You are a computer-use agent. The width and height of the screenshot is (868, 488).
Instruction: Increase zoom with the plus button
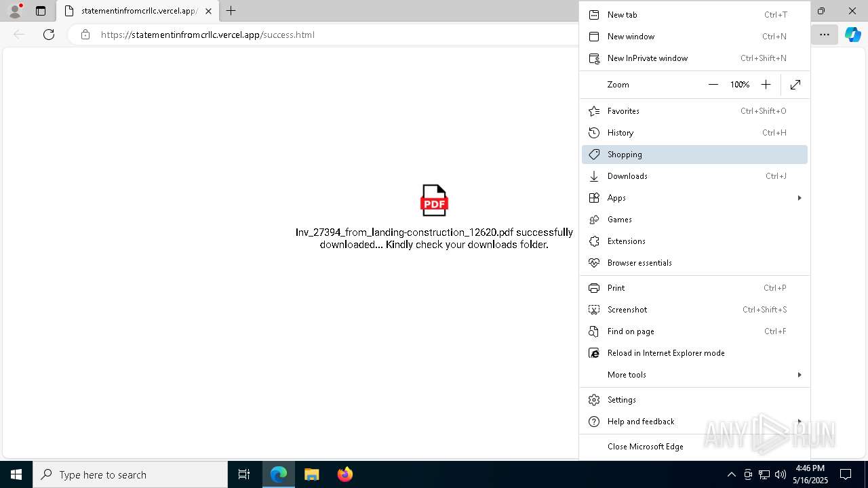click(x=766, y=85)
